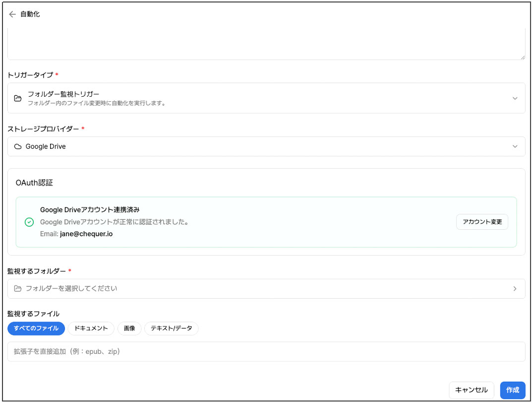Screen dimensions: 532x403
Task: Click the 作成 button to create automation
Action: click(x=513, y=390)
